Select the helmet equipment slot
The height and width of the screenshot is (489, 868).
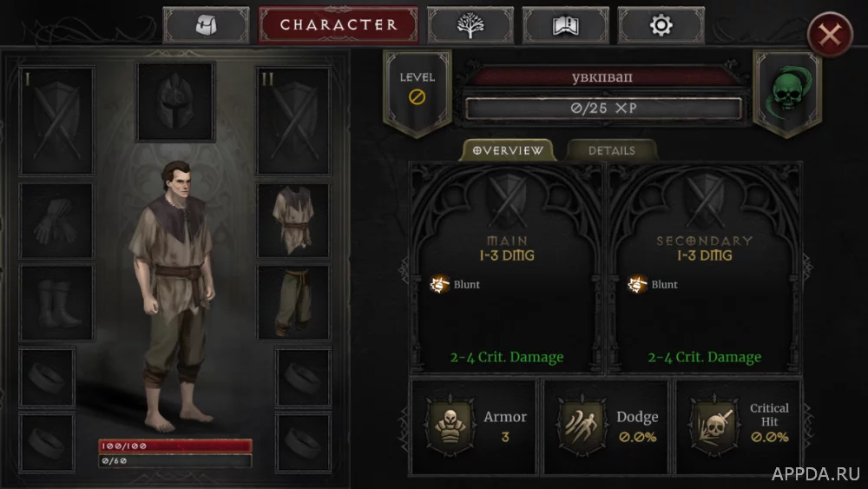click(175, 102)
